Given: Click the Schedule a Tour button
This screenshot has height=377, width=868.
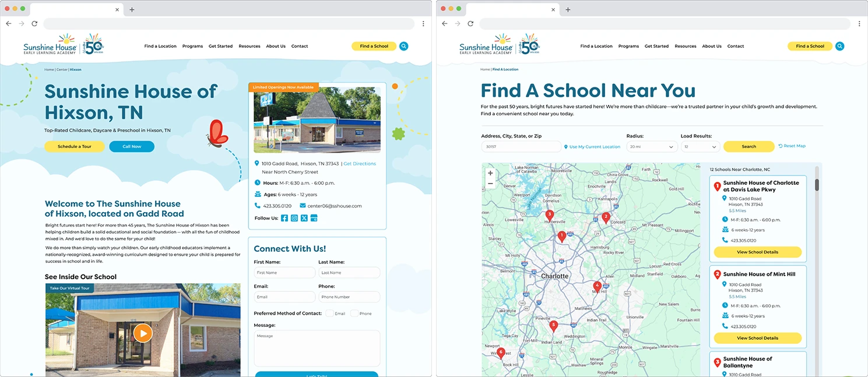Looking at the screenshot, I should point(75,146).
